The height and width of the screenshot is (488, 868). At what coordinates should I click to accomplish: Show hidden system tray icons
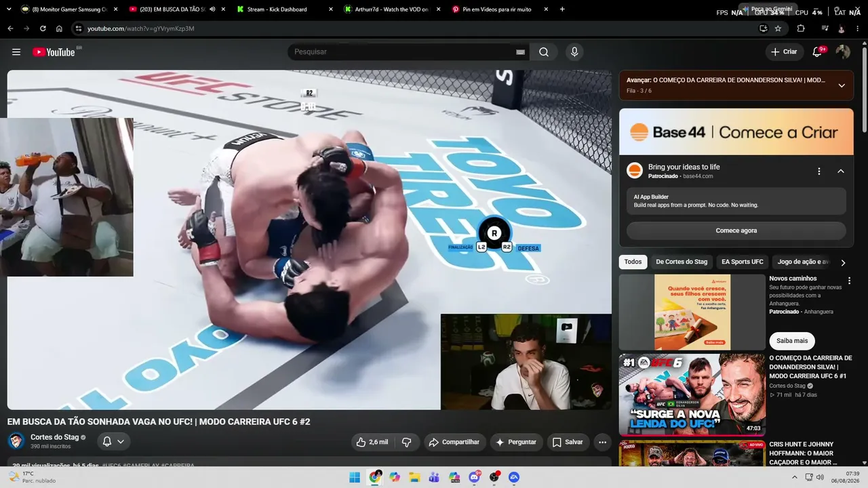pyautogui.click(x=795, y=477)
